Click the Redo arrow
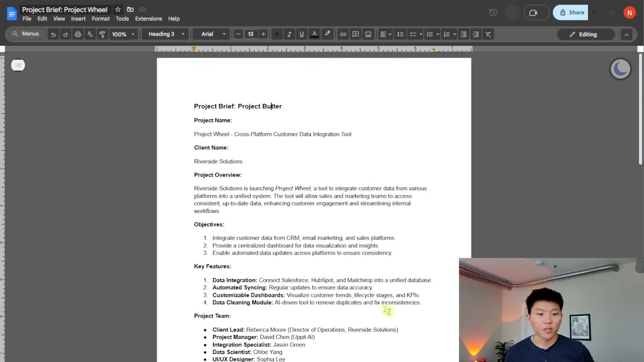The width and height of the screenshot is (644, 362). click(x=66, y=34)
